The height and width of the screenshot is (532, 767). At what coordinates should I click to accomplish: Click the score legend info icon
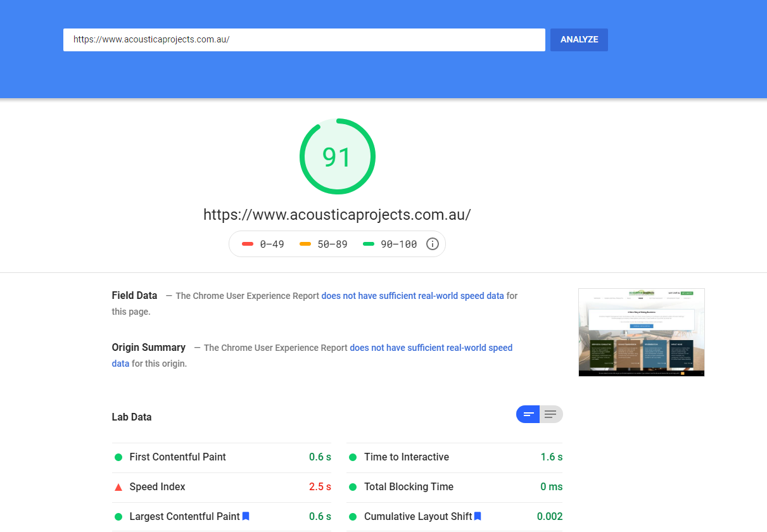tap(433, 244)
